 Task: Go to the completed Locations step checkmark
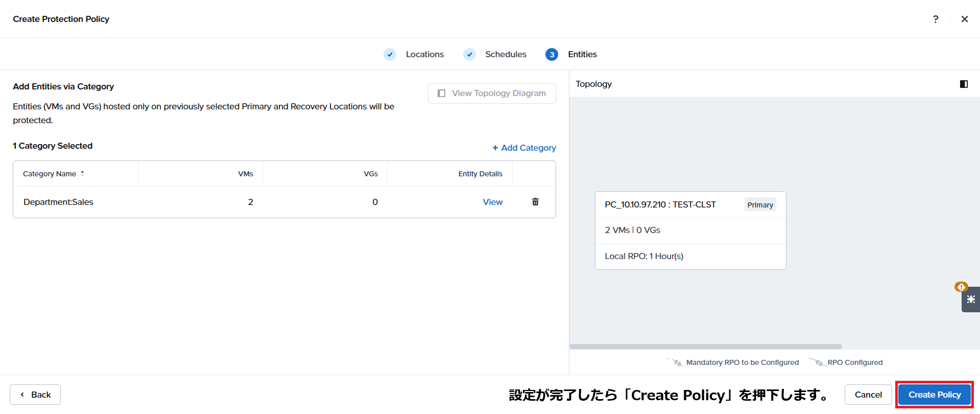(x=390, y=54)
